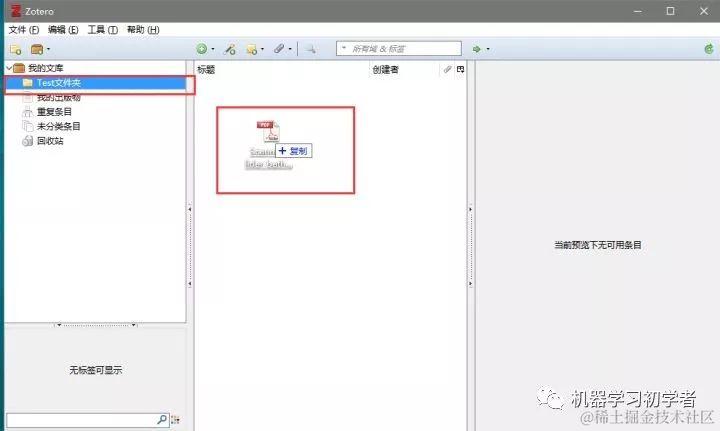Click the New Collection toolbar icon

(15, 49)
